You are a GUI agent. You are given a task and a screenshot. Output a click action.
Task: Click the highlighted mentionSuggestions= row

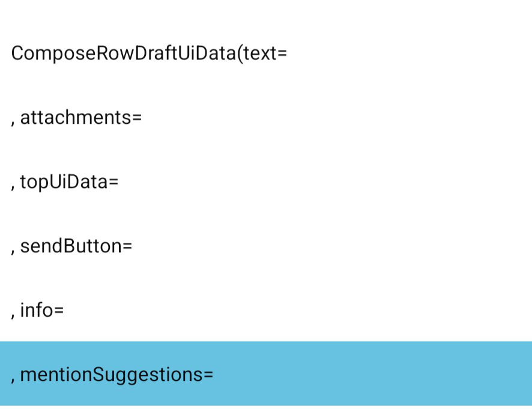(266, 374)
